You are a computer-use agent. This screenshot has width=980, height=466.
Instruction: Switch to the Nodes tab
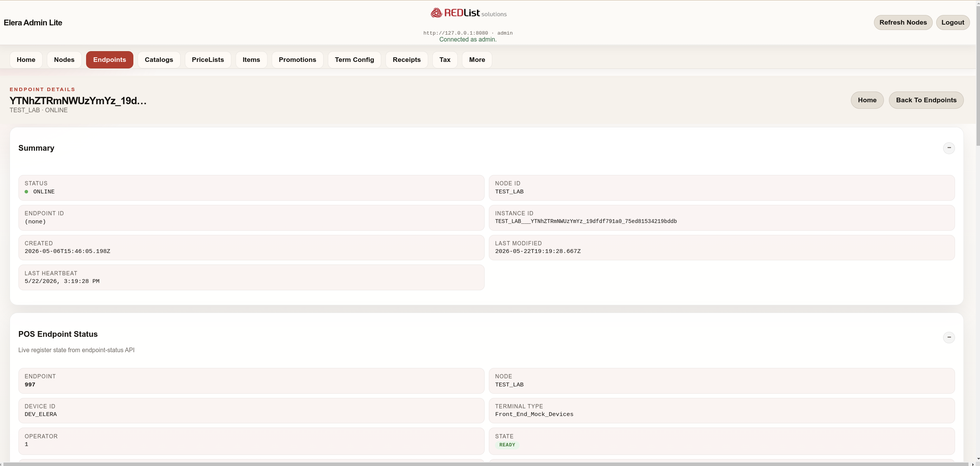64,60
